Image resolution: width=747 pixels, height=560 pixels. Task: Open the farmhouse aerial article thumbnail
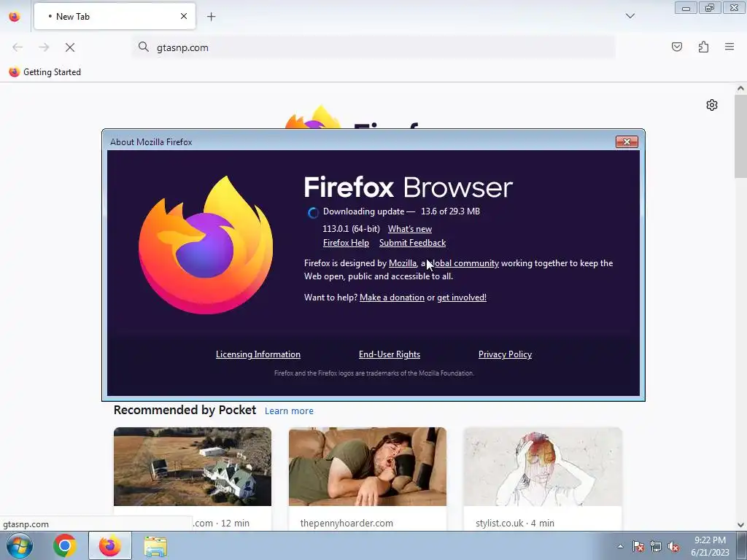[193, 467]
